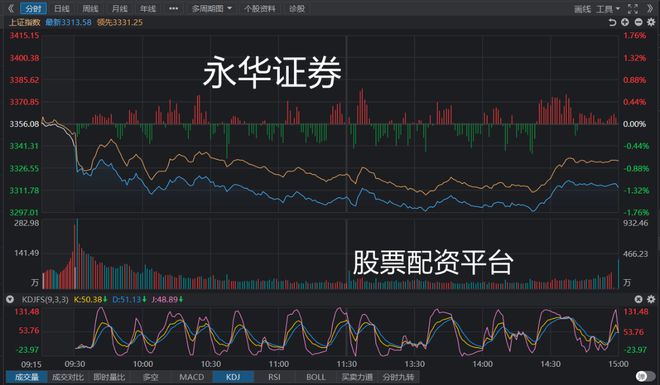The image size is (660, 385).
Task: Expand right panel with double-chevron arrow
Action: (x=650, y=8)
